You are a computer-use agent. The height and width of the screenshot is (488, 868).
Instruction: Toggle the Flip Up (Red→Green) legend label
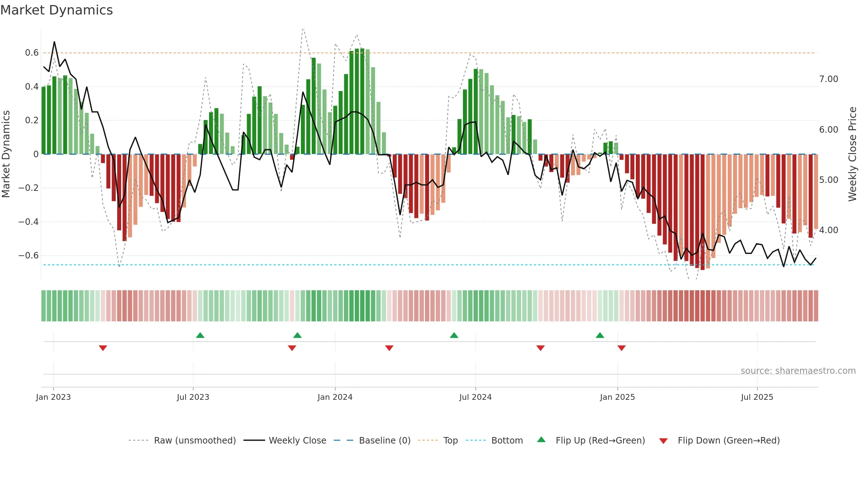[600, 441]
